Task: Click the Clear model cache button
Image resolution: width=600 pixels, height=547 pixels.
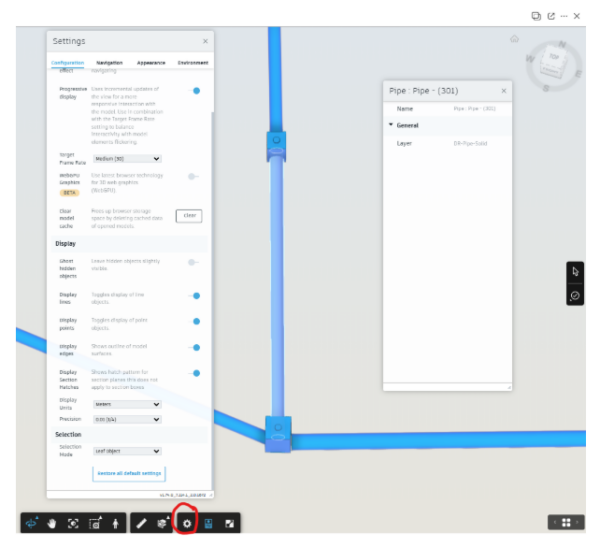Action: [x=189, y=215]
